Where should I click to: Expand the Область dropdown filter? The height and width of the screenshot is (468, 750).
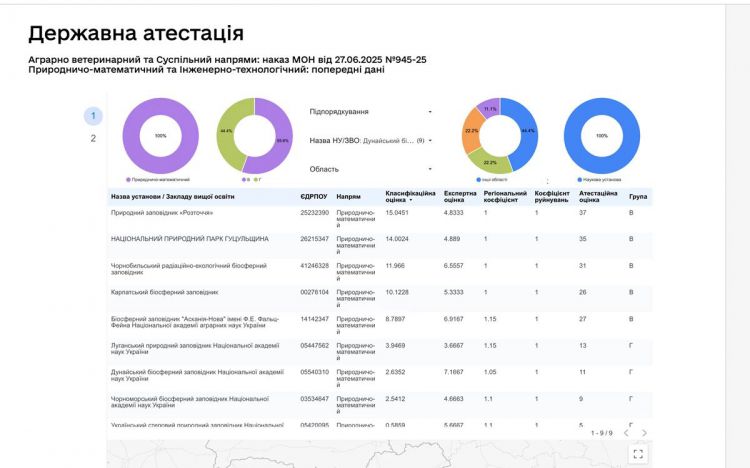[370, 170]
